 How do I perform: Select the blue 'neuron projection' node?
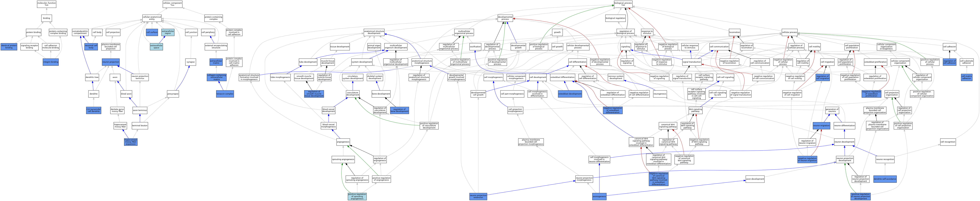pyautogui.click(x=111, y=62)
